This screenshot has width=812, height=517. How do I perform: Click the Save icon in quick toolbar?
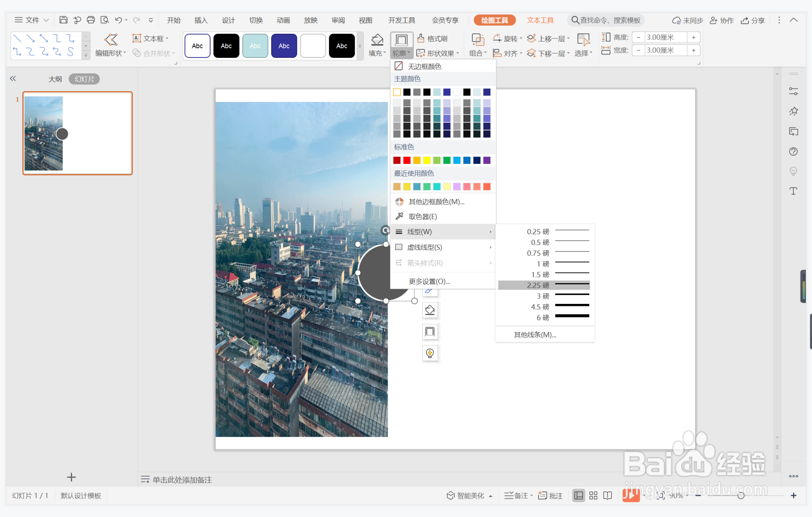[x=63, y=20]
